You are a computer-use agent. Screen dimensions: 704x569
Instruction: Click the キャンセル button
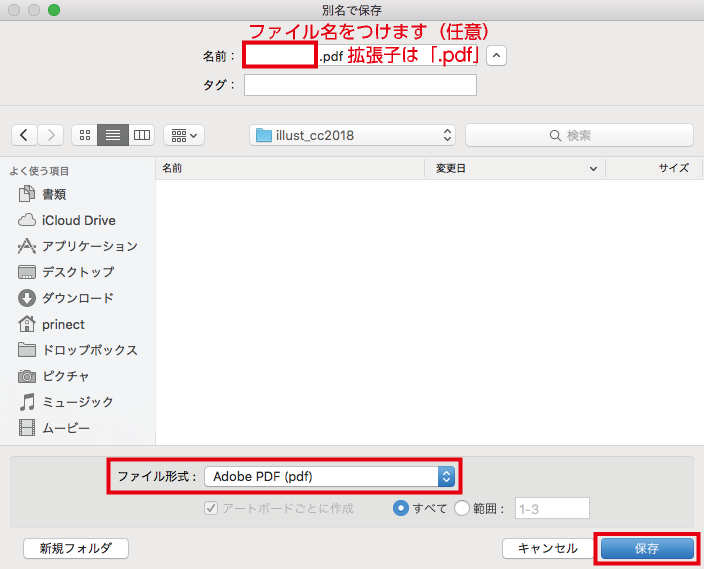click(x=548, y=548)
